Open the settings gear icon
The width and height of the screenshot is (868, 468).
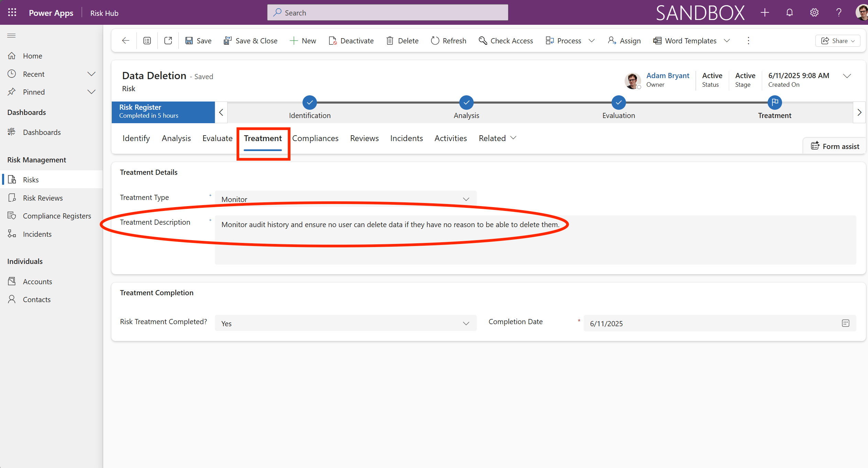click(814, 13)
